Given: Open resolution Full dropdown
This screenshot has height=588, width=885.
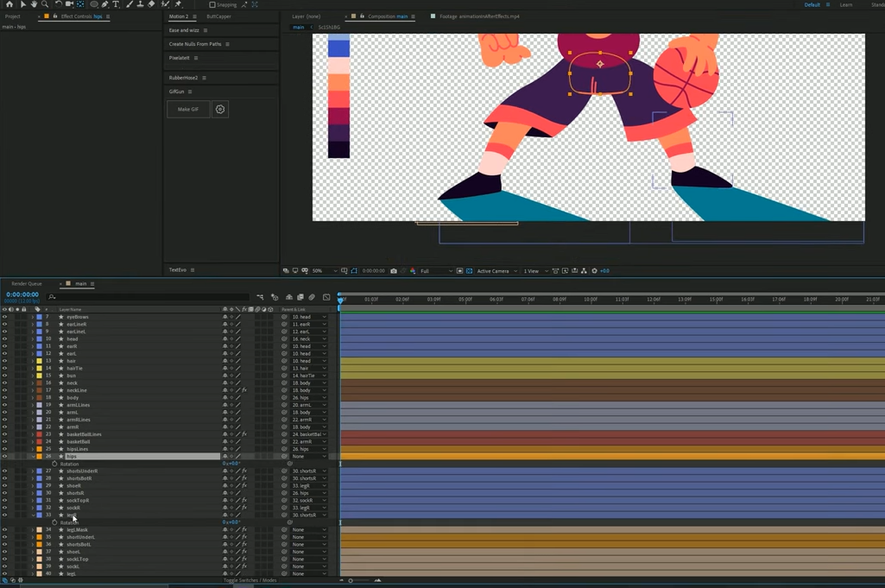Looking at the screenshot, I should 436,271.
